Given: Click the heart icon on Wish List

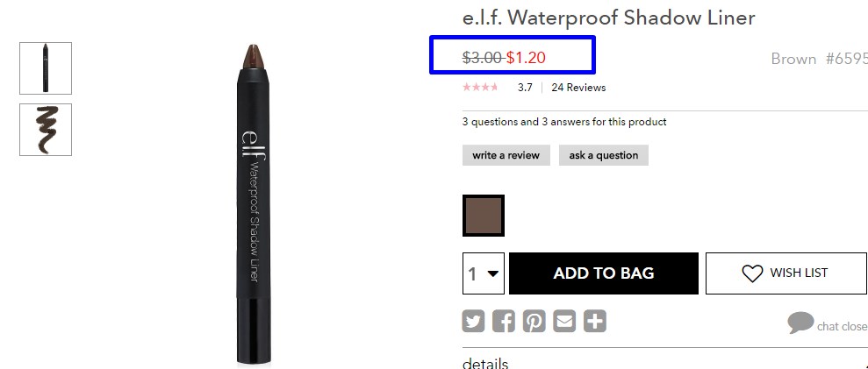Looking at the screenshot, I should [752, 273].
